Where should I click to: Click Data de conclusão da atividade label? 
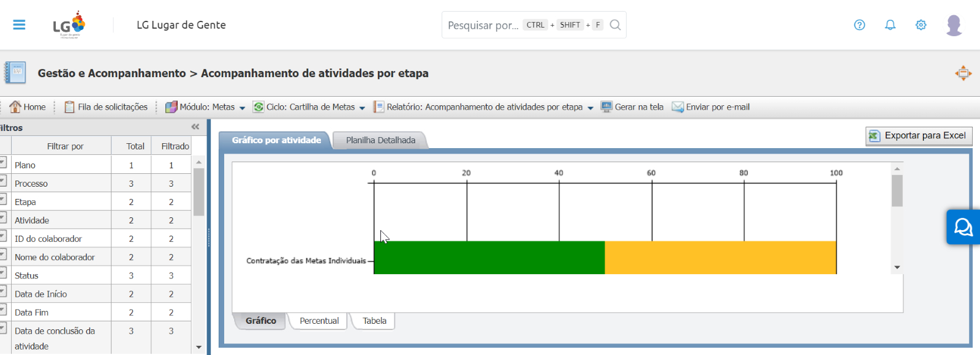[x=55, y=338]
